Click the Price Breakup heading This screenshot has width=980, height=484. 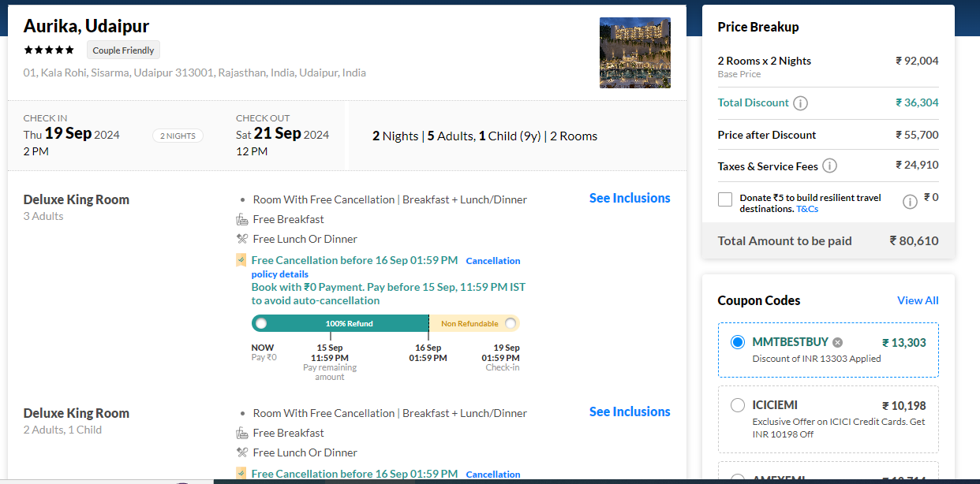click(x=758, y=27)
